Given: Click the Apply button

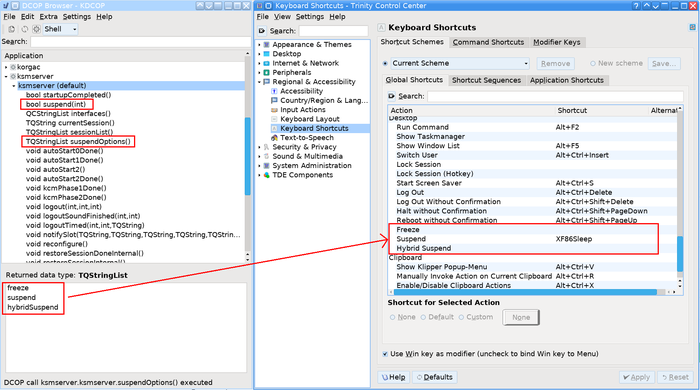Looking at the screenshot, I should click(x=637, y=377).
